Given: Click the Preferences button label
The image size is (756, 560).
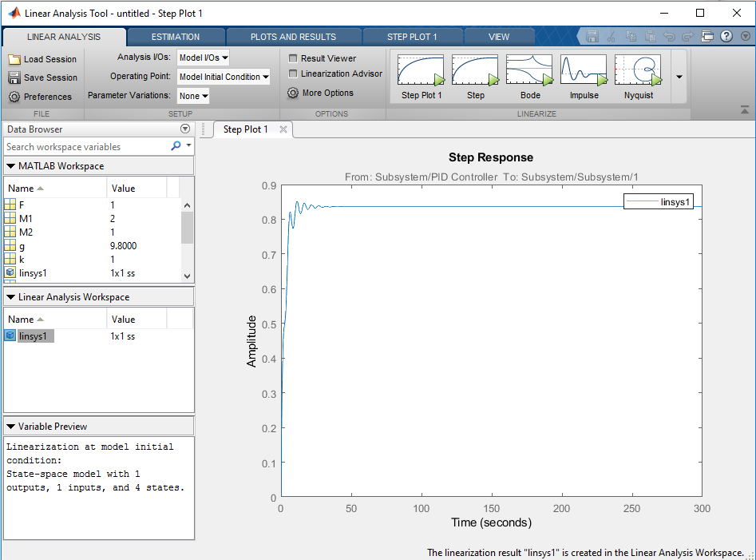Looking at the screenshot, I should tap(48, 97).
